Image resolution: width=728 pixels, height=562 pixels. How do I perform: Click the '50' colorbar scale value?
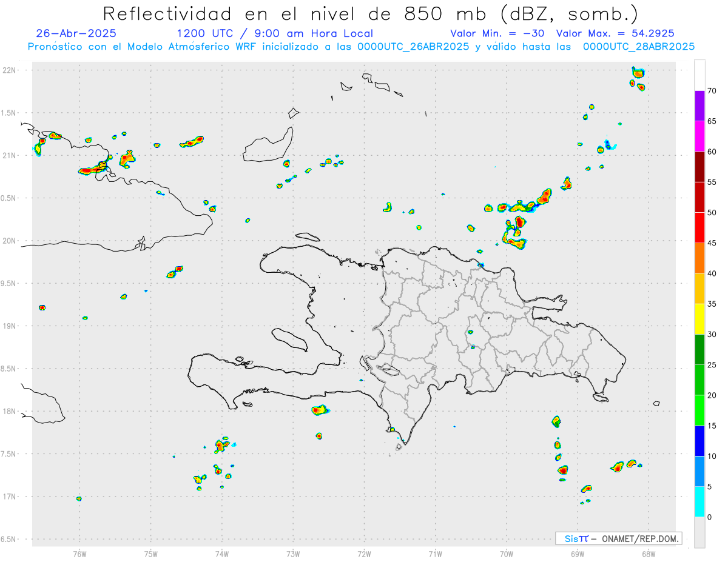712,213
